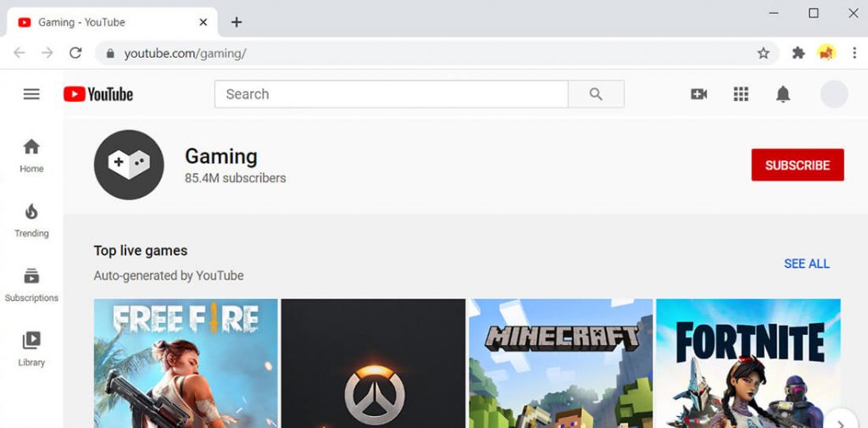868x428 pixels.
Task: Open the YouTube hamburger guide menu
Action: [x=31, y=94]
